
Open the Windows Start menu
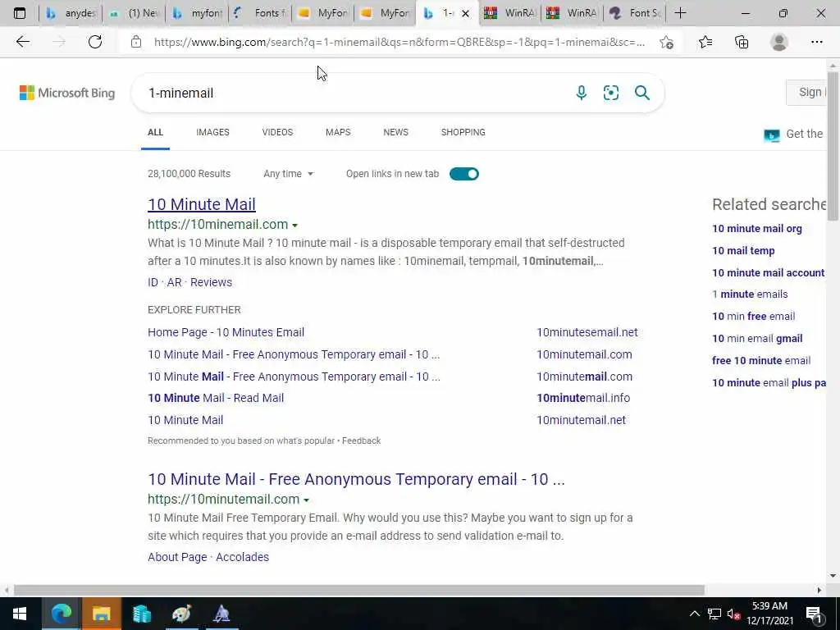(x=20, y=614)
